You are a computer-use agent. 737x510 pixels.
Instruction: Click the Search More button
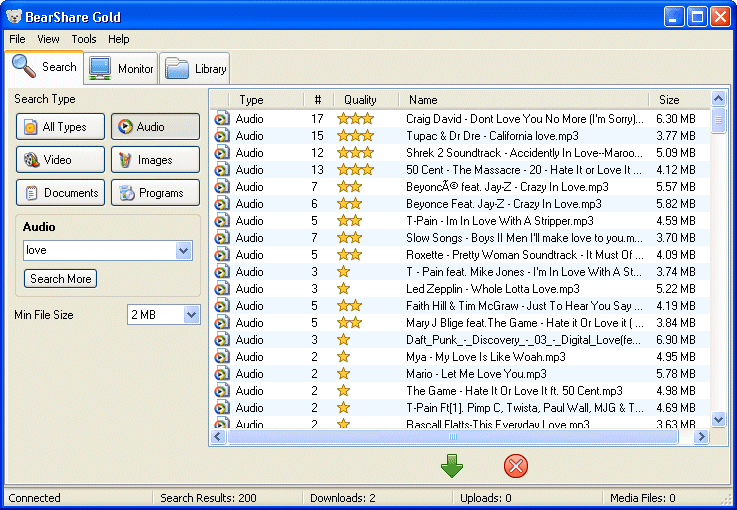pyautogui.click(x=61, y=278)
